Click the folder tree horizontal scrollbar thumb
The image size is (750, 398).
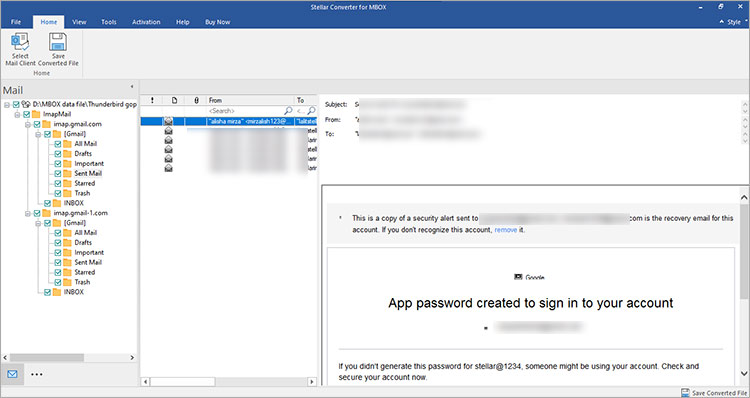(47, 357)
